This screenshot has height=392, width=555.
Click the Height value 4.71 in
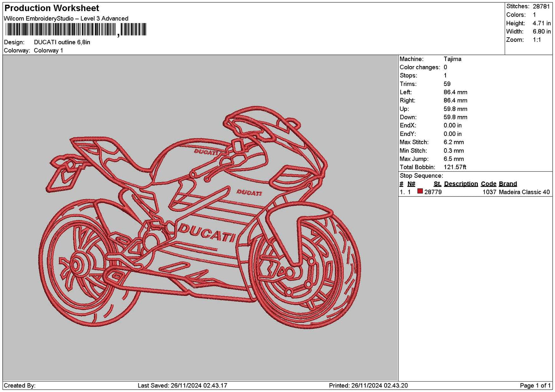pyautogui.click(x=542, y=23)
